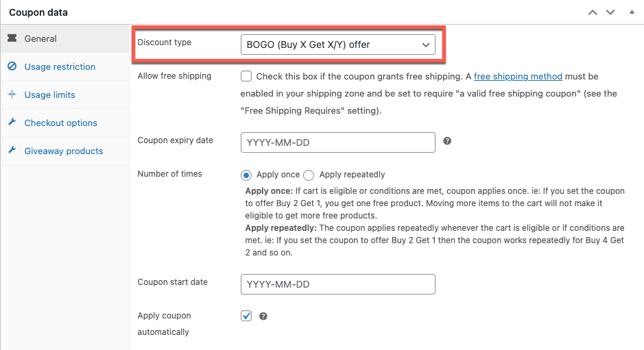Click the Checkout options wrench icon
The image size is (644, 350).
point(12,122)
